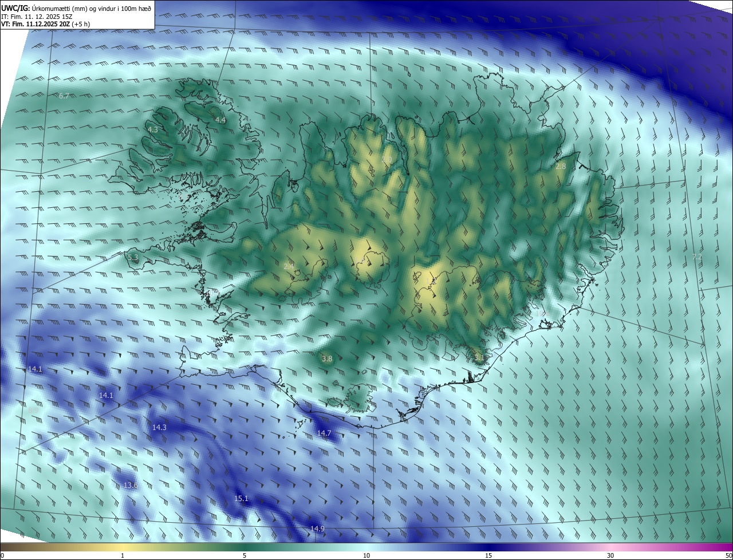
Task: Click the color scale tick label 5
Action: (x=245, y=555)
